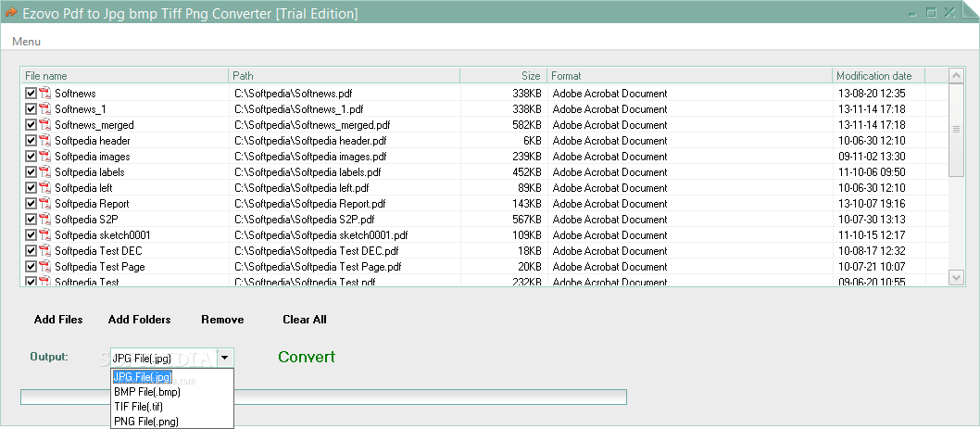Image resolution: width=980 pixels, height=429 pixels.
Task: Click the PDF icon beside Softpedia images
Action: click(45, 156)
